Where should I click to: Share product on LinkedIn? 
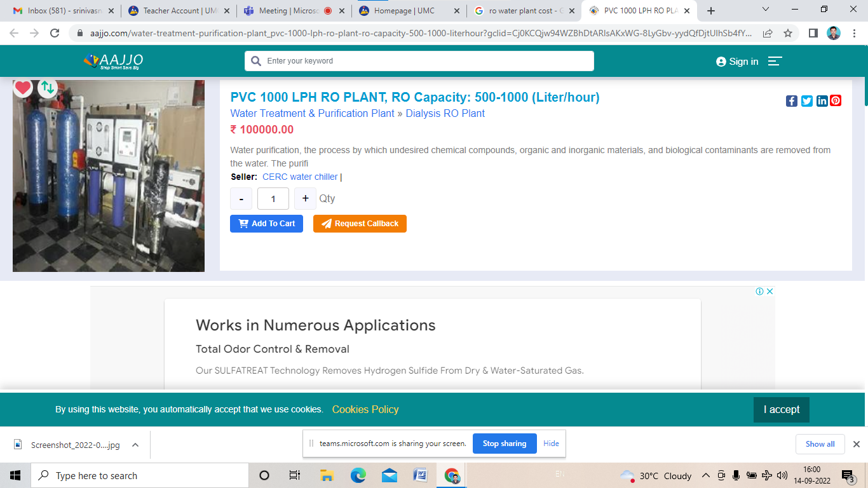pyautogui.click(x=822, y=100)
